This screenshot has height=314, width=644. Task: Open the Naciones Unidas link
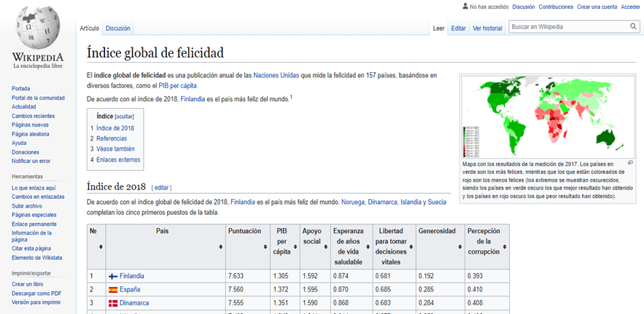pos(276,76)
